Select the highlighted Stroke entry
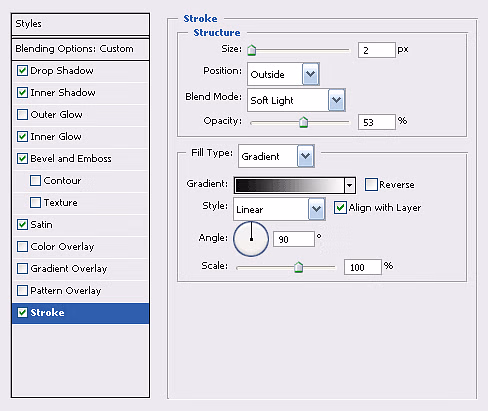Screen dimensions: 488x411 point(80,313)
